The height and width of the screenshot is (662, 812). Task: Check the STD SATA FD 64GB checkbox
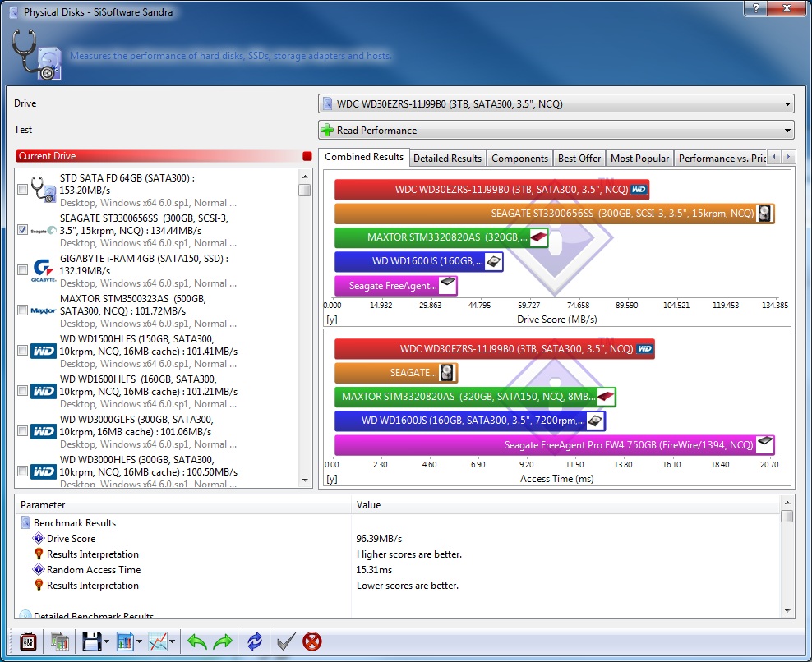(22, 190)
